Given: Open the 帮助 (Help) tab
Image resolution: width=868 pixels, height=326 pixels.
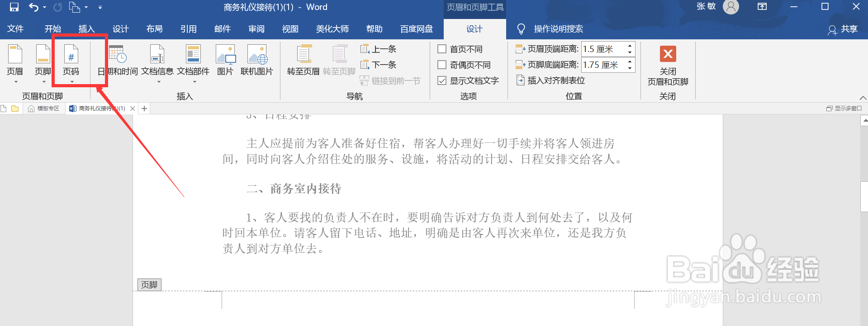Looking at the screenshot, I should [374, 29].
